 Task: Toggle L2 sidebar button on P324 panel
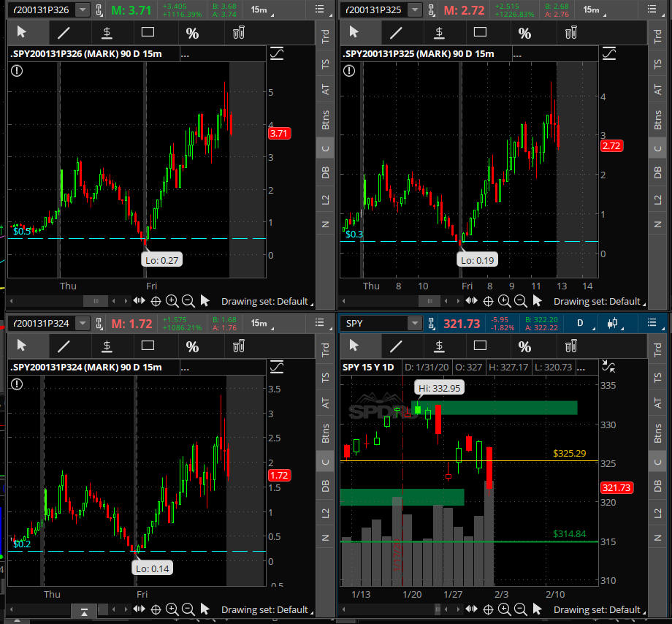[x=325, y=513]
